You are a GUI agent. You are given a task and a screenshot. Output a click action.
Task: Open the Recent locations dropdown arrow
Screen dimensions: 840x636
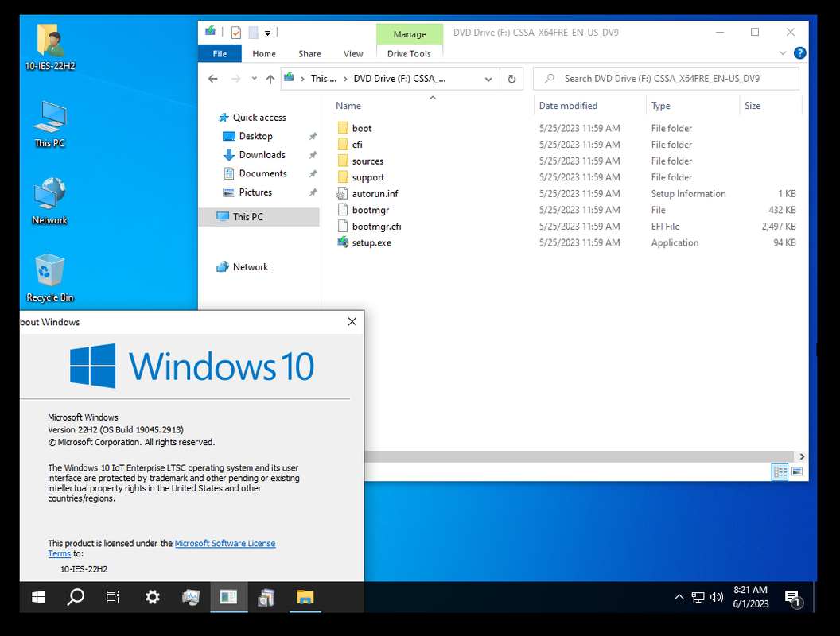click(254, 79)
